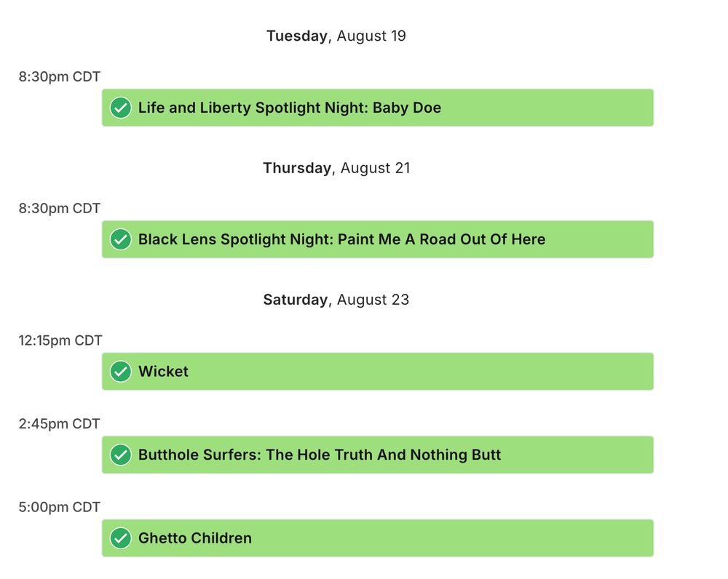The height and width of the screenshot is (579, 728).
Task: Click the Saturday, August 23 date header
Action: 336,300
